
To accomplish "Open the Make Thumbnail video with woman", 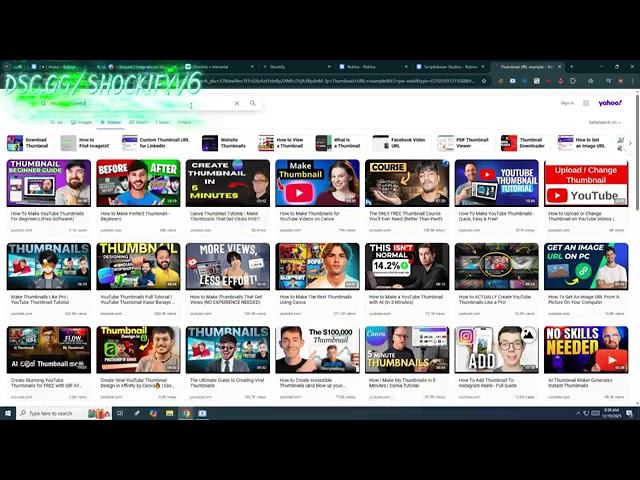I will 317,183.
